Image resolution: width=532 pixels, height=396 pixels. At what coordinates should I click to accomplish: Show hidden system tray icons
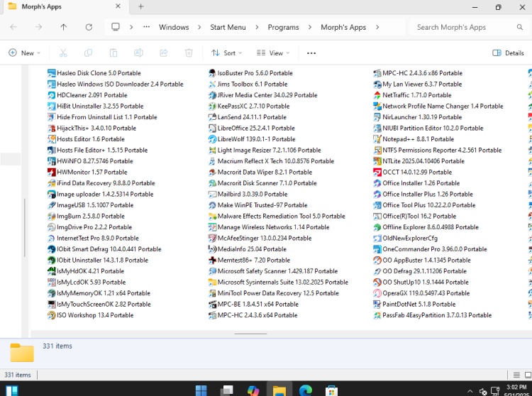pos(470,391)
